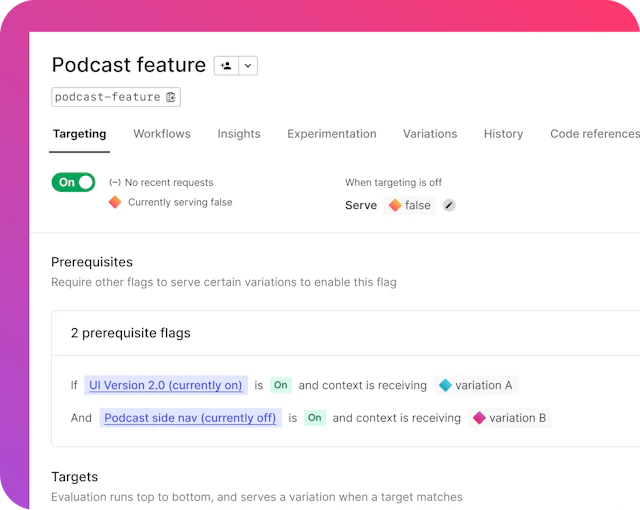Click the orange diamond in the false chip
The width and height of the screenshot is (640, 510).
(x=395, y=205)
